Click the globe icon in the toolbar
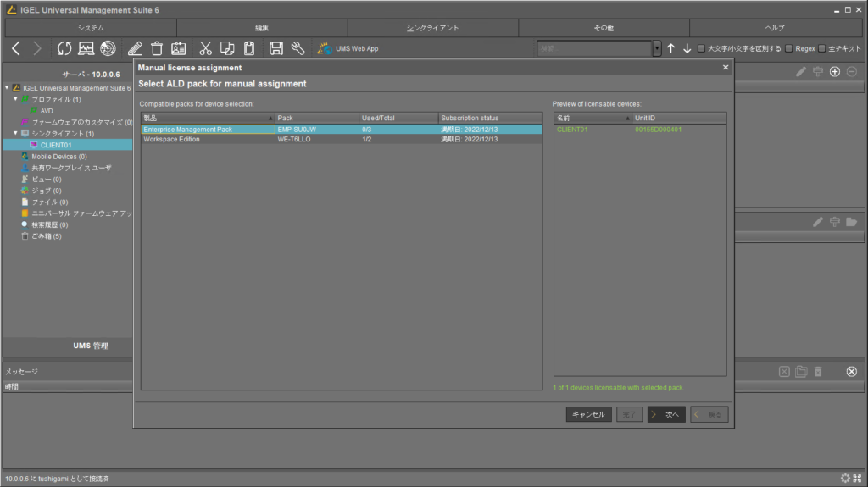Screen dimensions: 868x487 [108, 49]
